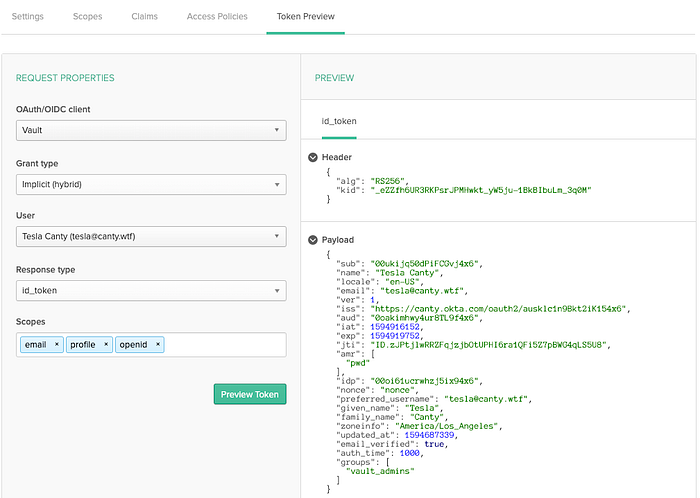Screen dimensions: 700x498
Task: Remove the email scope tag
Action: (57, 344)
